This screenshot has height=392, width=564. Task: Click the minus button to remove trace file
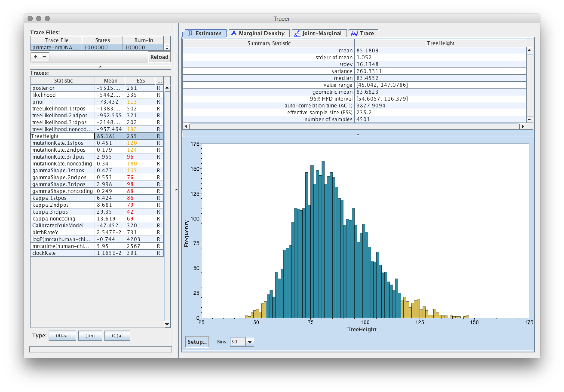(44, 57)
